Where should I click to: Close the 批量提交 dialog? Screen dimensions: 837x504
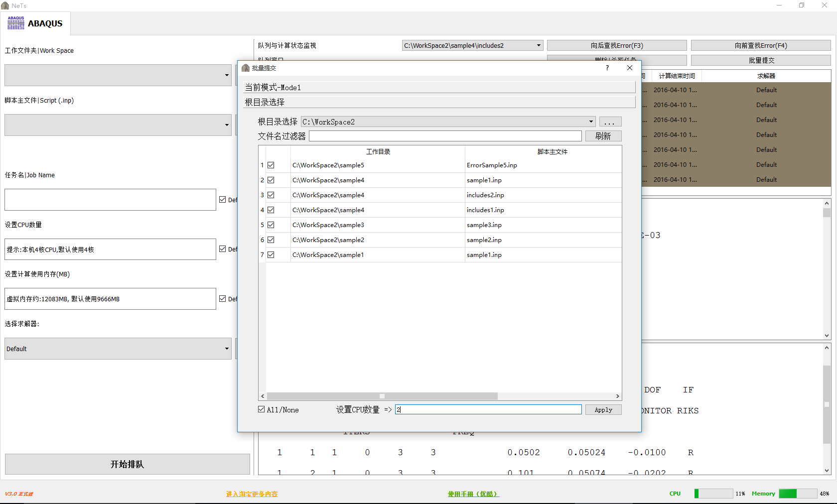tap(630, 68)
